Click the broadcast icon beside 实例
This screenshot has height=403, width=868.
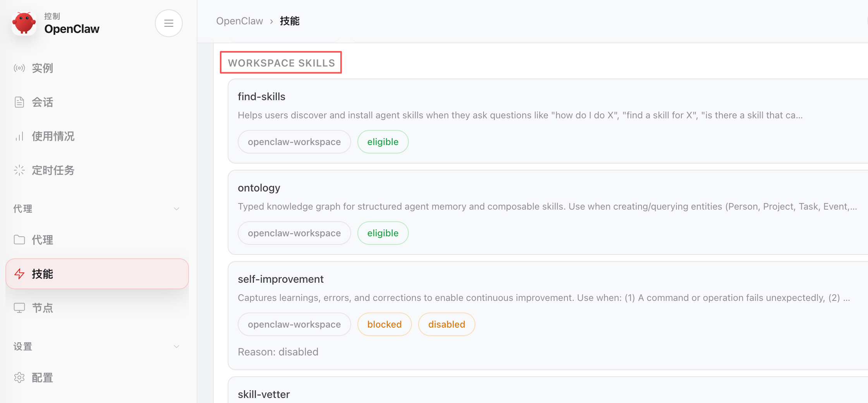coord(19,68)
